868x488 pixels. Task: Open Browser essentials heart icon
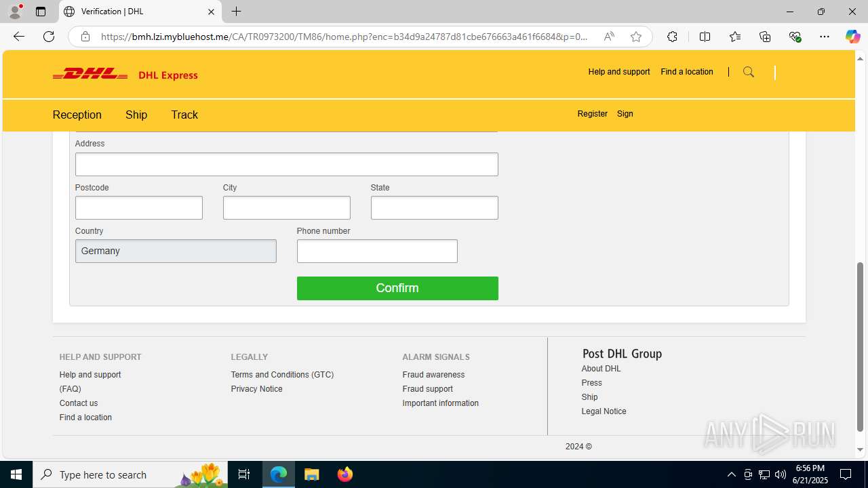pyautogui.click(x=795, y=37)
